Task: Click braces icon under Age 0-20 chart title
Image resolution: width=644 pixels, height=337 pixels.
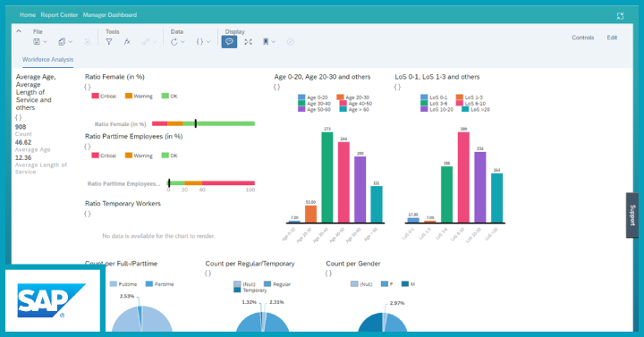Action: coord(276,87)
